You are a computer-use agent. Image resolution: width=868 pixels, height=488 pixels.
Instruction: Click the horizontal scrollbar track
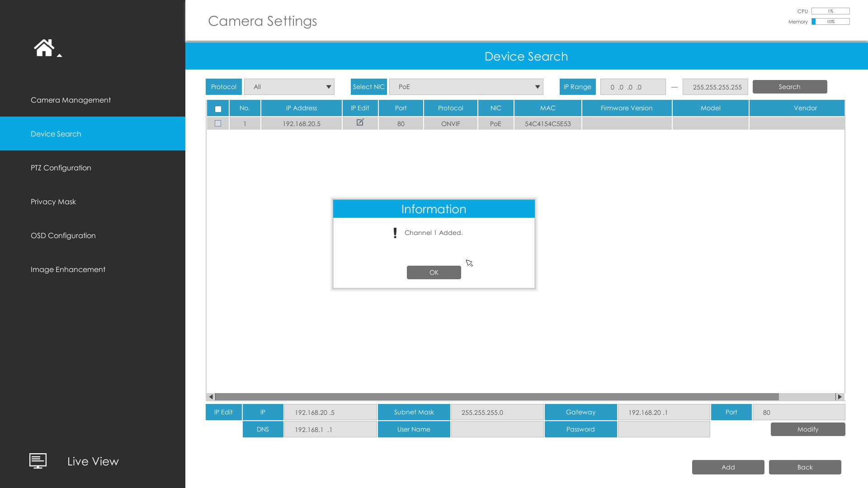click(x=807, y=397)
